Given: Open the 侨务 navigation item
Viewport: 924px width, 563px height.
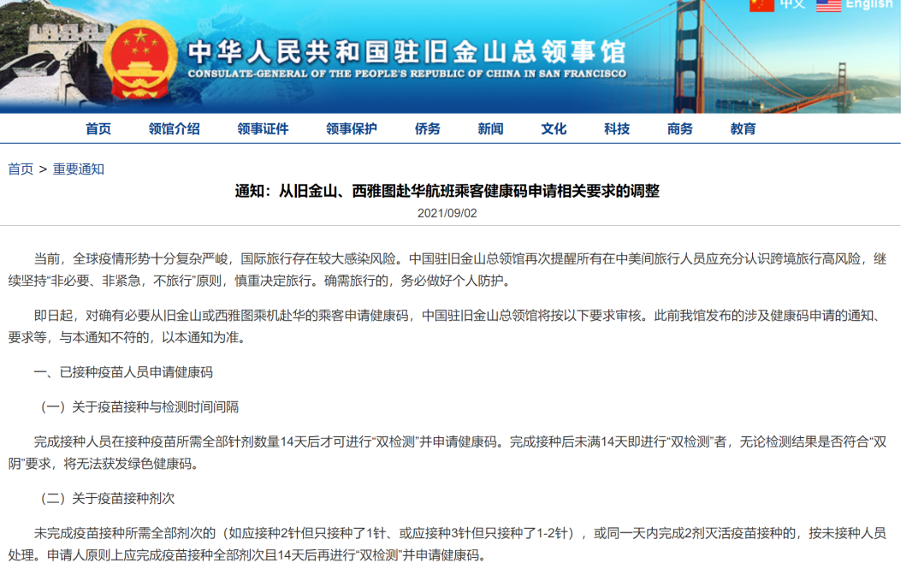Looking at the screenshot, I should pyautogui.click(x=428, y=129).
